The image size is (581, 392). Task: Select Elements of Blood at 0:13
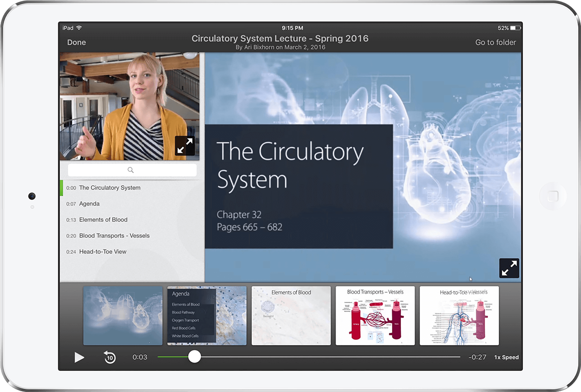103,220
